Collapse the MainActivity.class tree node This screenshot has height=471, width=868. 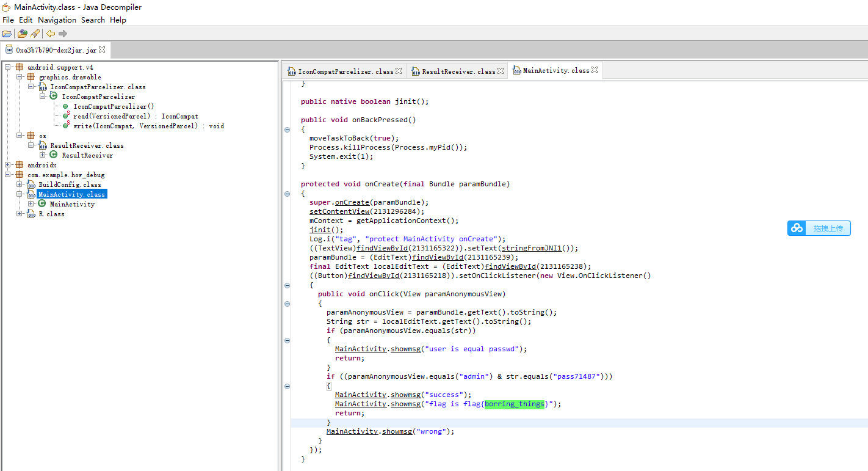point(20,194)
